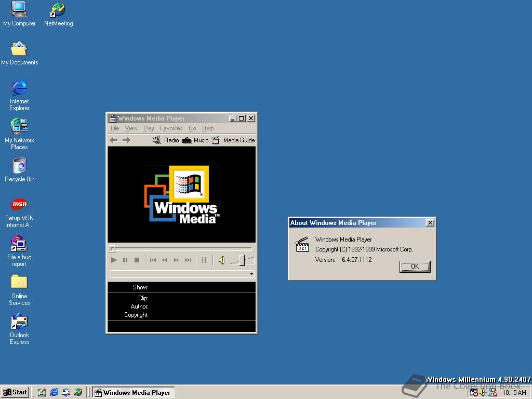Open the Go menu
Screen dimensions: 532x399
(192, 128)
